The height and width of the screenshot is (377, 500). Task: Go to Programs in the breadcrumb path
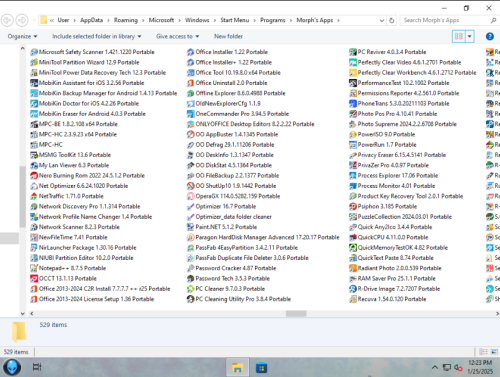[x=273, y=20]
